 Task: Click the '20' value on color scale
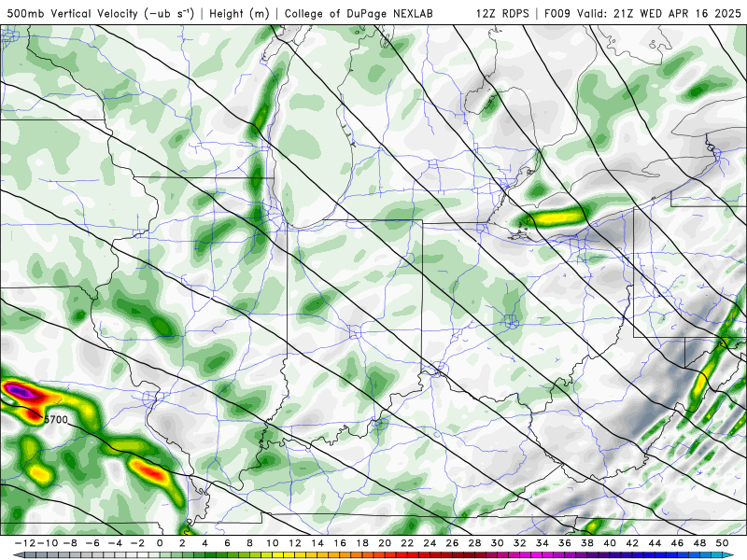click(x=385, y=543)
